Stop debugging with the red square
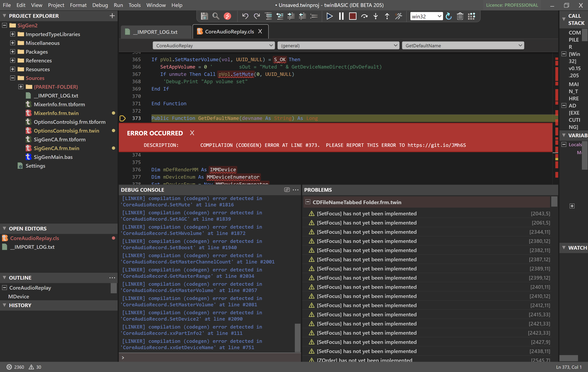 pyautogui.click(x=353, y=16)
